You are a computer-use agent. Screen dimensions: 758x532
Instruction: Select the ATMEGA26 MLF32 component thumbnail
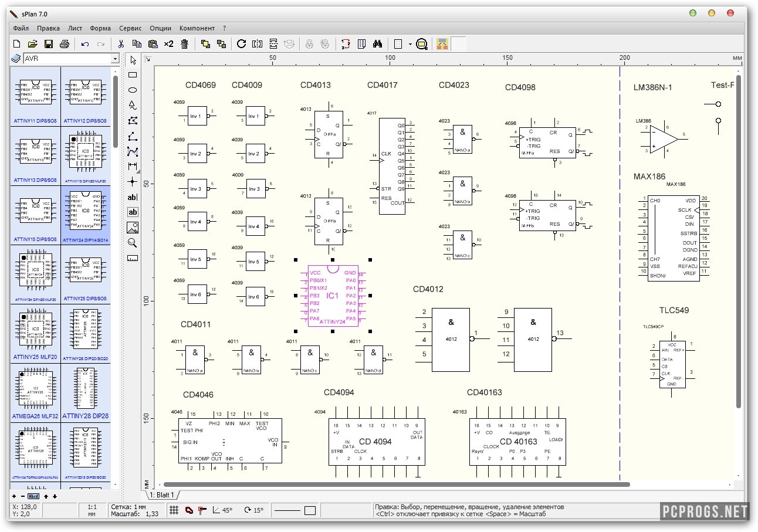pyautogui.click(x=36, y=392)
